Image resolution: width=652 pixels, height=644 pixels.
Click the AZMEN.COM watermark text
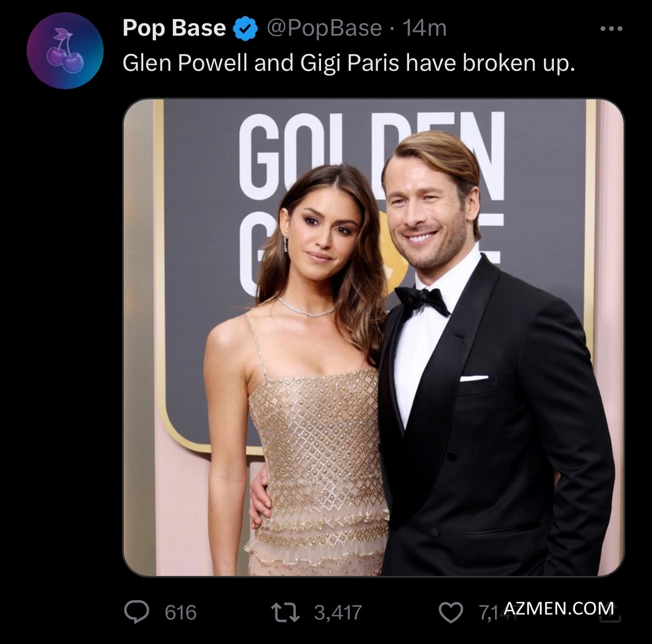[x=558, y=607]
